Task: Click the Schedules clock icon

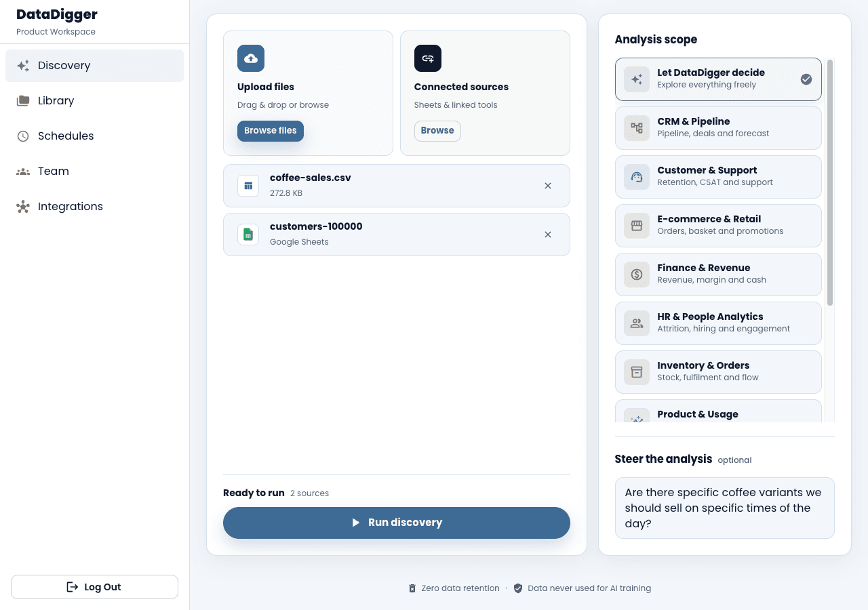Action: point(23,136)
